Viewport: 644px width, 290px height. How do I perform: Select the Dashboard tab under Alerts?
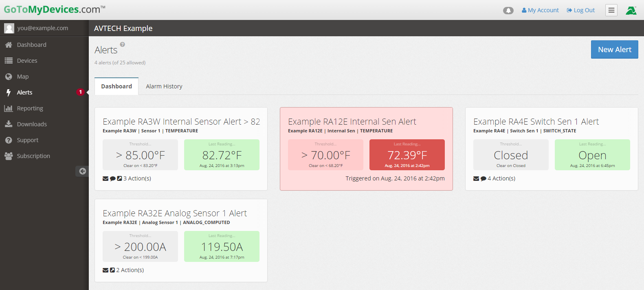pos(116,86)
